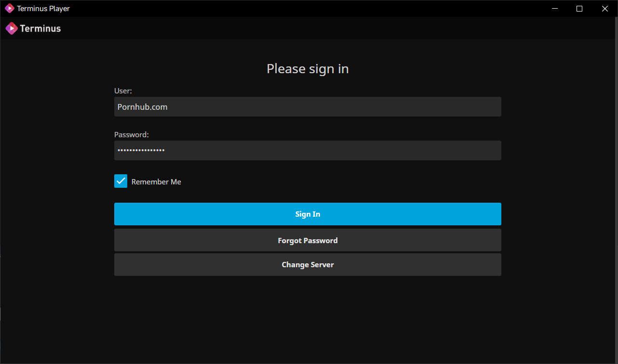Click the "Terminus Player" title bar text
618x364 pixels.
(x=43, y=9)
